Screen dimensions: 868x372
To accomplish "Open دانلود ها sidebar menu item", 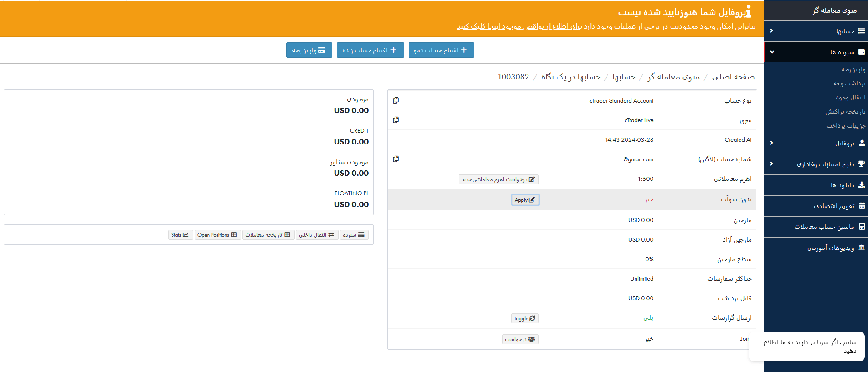I will tap(816, 185).
